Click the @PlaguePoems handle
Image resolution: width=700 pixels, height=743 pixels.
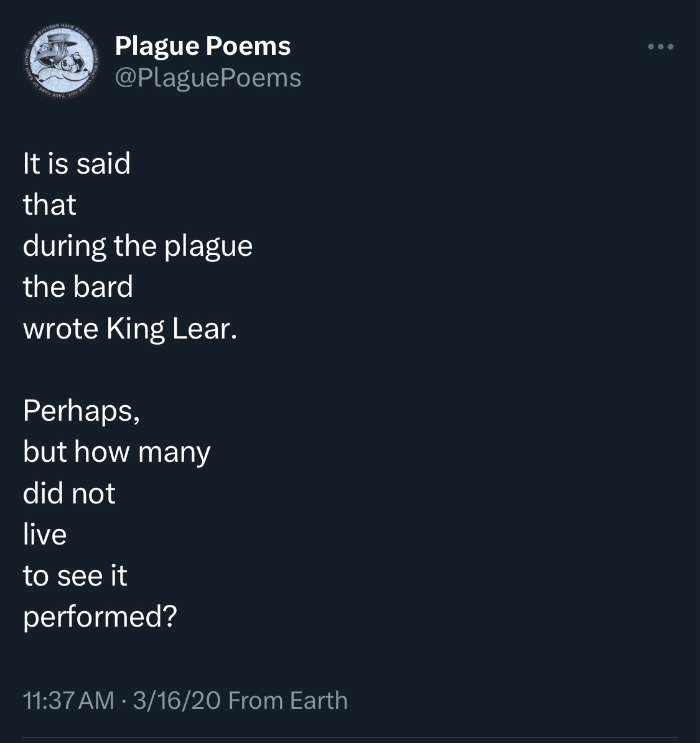(208, 78)
